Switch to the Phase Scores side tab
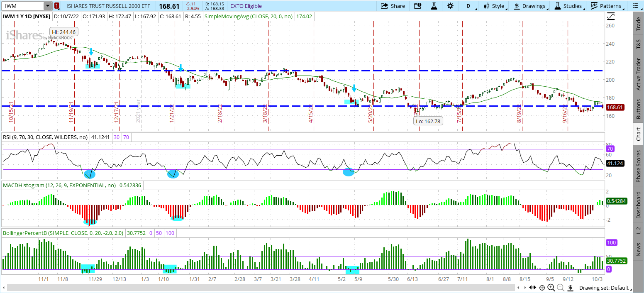 click(638, 166)
